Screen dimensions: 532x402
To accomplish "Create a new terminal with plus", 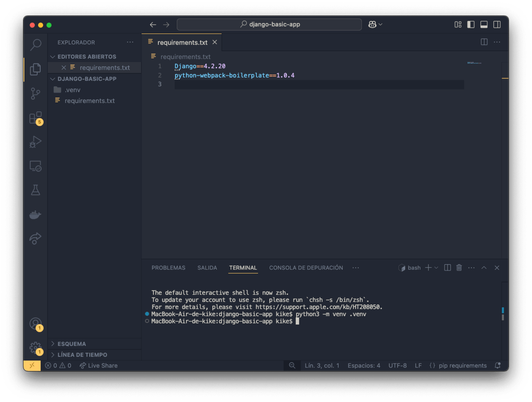I will click(x=428, y=268).
